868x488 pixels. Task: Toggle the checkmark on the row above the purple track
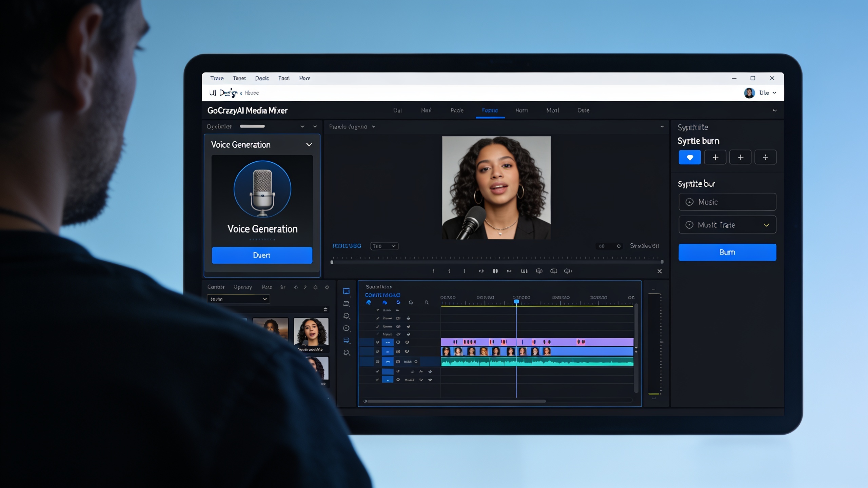(377, 334)
